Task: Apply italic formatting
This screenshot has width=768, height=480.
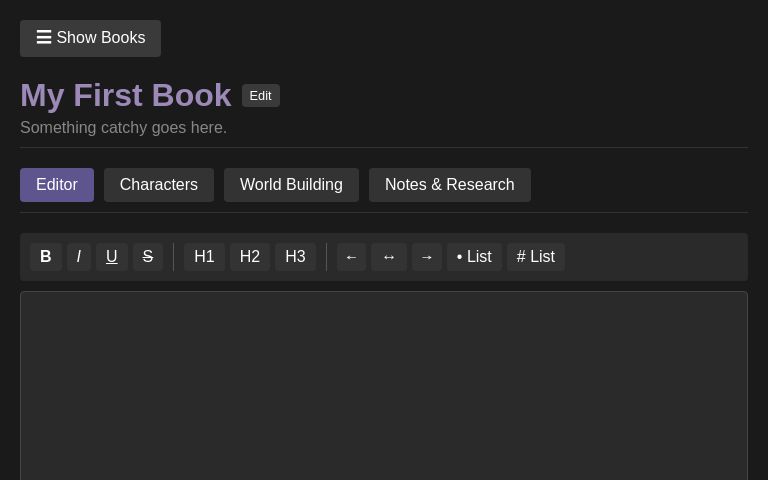Action: point(79,257)
